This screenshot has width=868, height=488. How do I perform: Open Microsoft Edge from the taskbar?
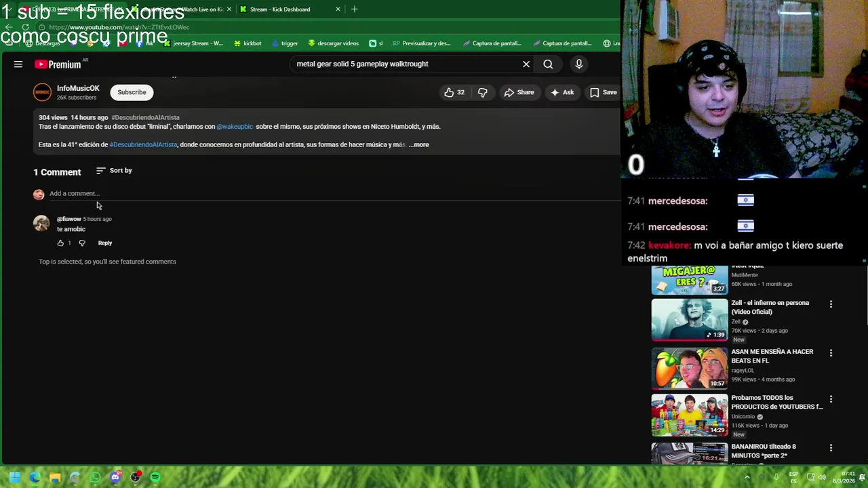tap(35, 478)
